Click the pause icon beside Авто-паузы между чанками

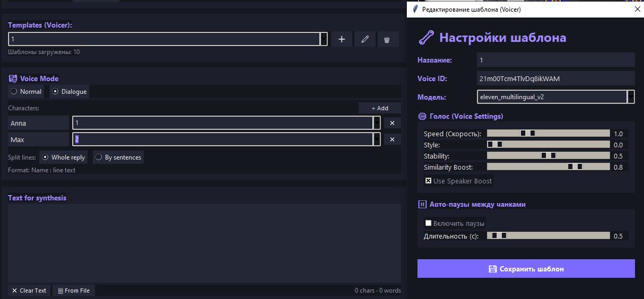422,204
